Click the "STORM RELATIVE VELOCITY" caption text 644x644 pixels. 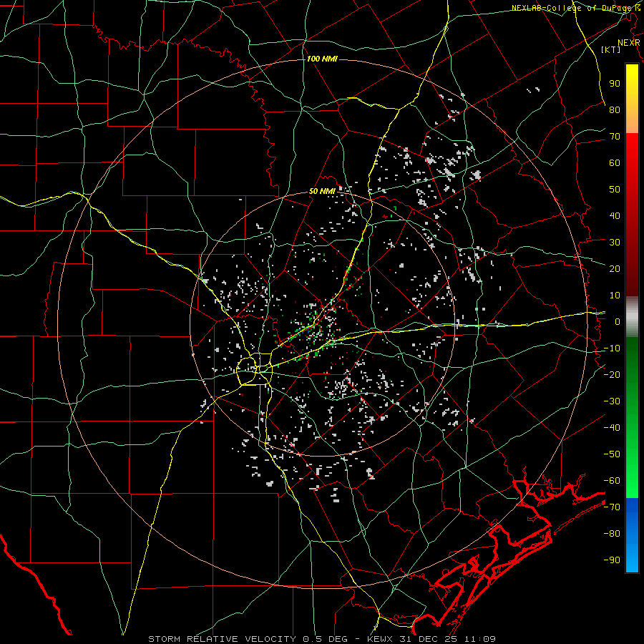coord(222,639)
